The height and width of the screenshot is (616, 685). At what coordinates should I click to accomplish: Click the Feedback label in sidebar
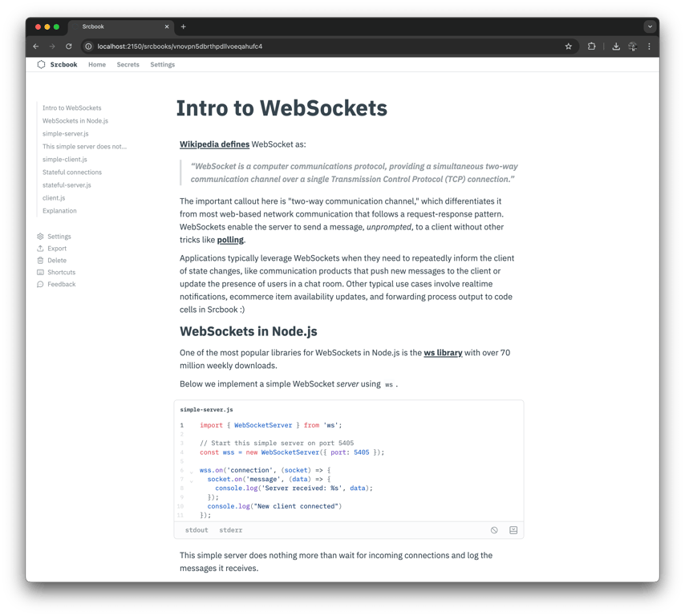(62, 284)
